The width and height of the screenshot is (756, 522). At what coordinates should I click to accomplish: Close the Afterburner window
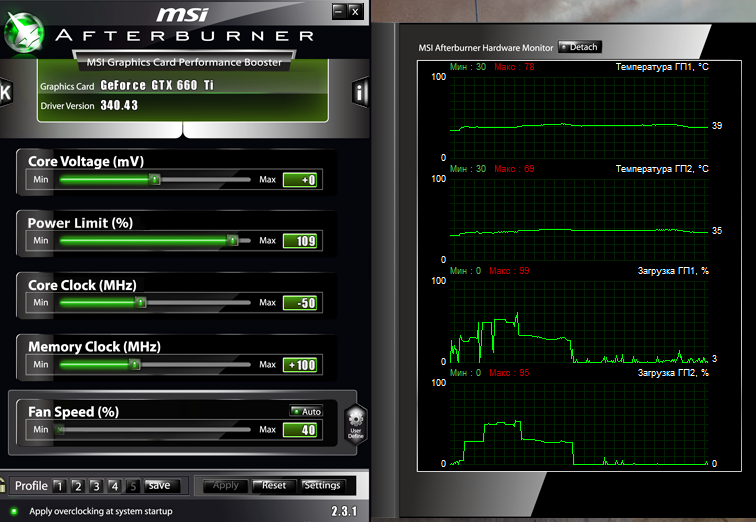pyautogui.click(x=355, y=12)
